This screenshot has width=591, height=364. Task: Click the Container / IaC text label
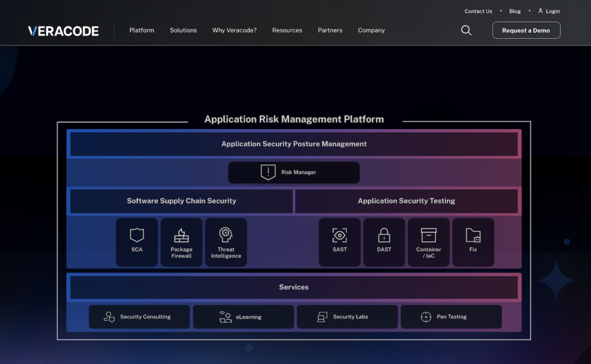[x=429, y=253]
